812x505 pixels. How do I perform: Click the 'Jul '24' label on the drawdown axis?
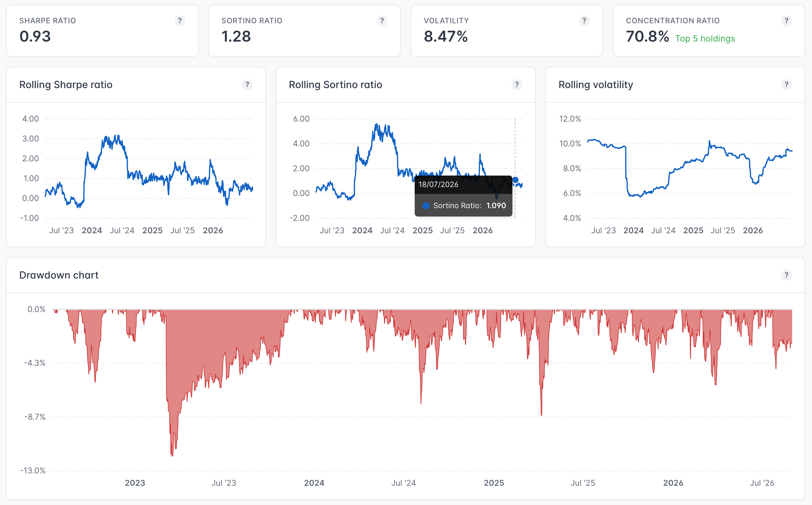click(x=404, y=483)
